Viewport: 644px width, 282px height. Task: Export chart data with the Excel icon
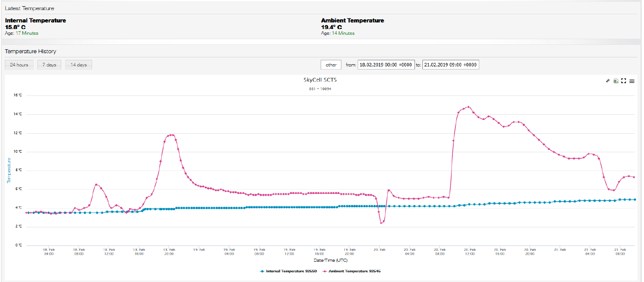[x=616, y=81]
